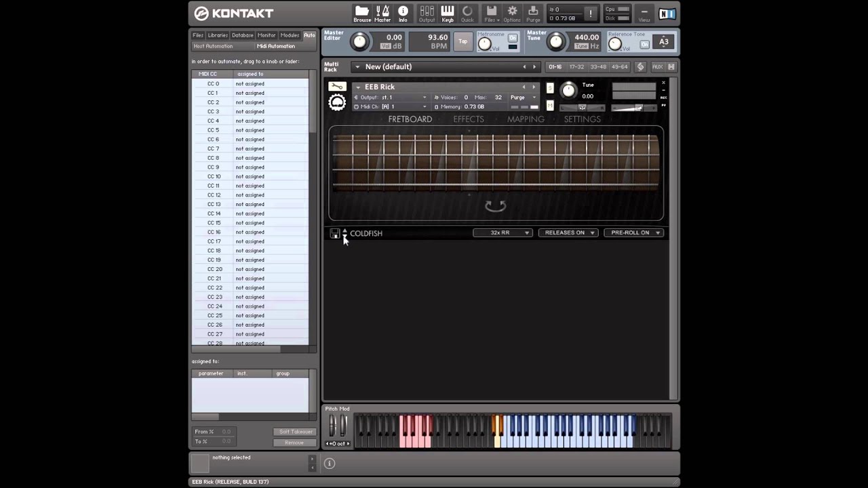The height and width of the screenshot is (488, 868).
Task: Click the curved flip arrow below fretboard
Action: [496, 205]
